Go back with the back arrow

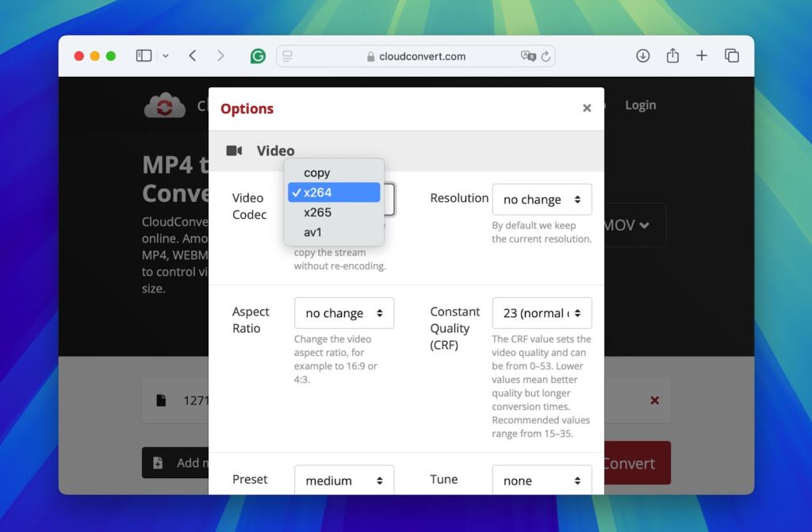[193, 55]
